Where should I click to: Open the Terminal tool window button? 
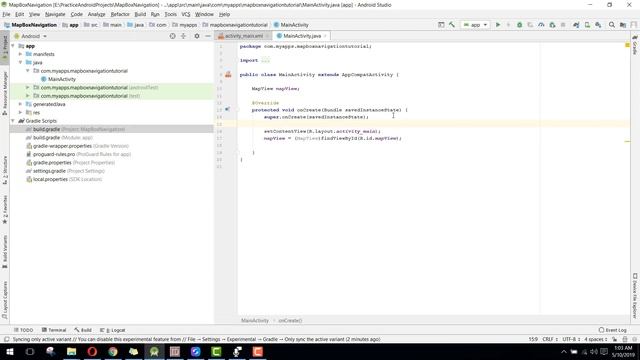tap(54, 330)
